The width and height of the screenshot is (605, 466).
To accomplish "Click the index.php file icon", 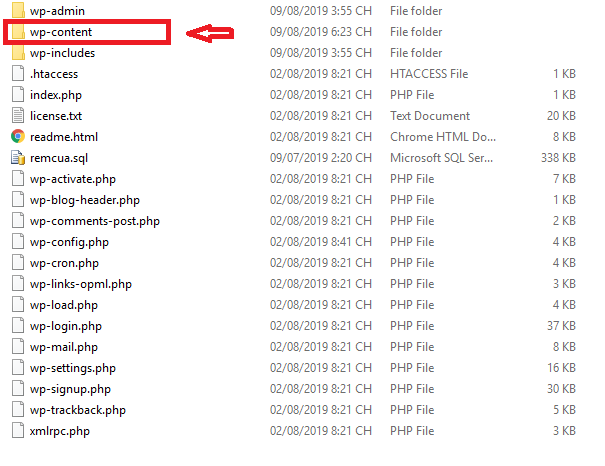I will pyautogui.click(x=18, y=95).
